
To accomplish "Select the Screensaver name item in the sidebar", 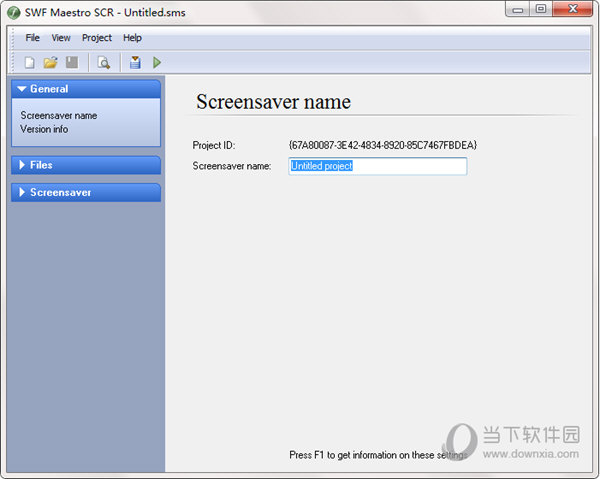I will [59, 116].
